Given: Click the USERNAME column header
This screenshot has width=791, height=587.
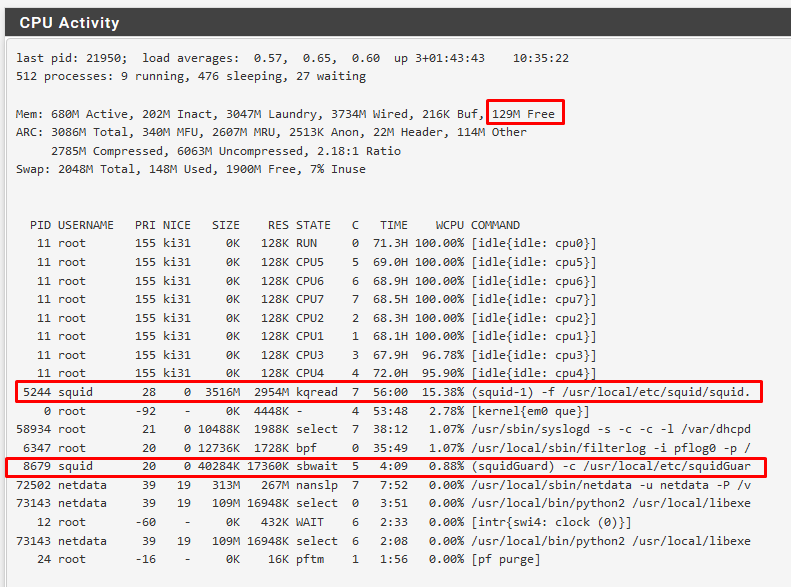Looking at the screenshot, I should click(86, 225).
